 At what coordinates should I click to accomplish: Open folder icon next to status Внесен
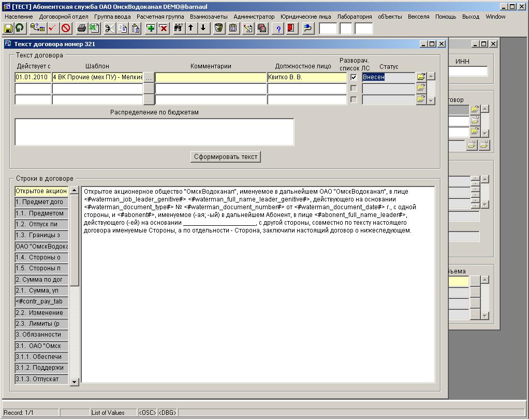pos(421,77)
